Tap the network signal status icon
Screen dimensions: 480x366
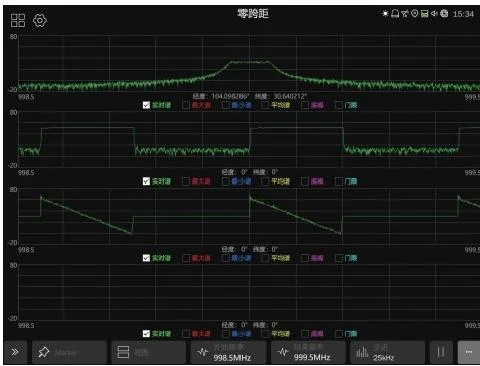pyautogui.click(x=405, y=14)
